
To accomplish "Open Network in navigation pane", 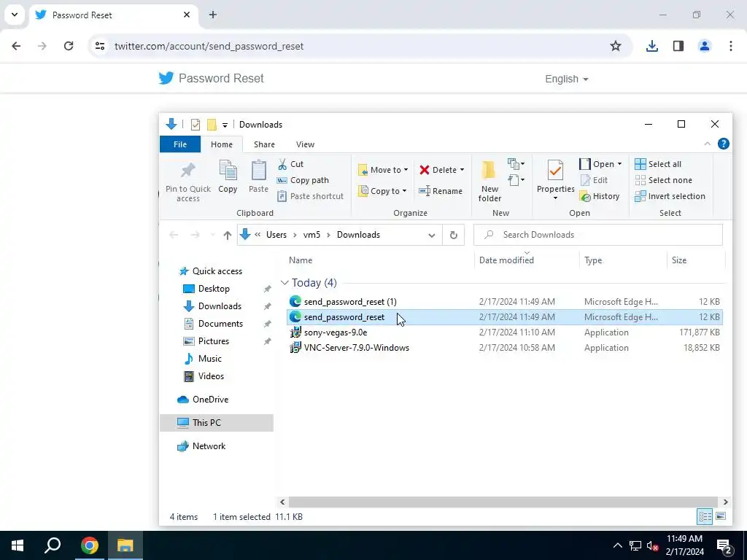I will [x=208, y=446].
